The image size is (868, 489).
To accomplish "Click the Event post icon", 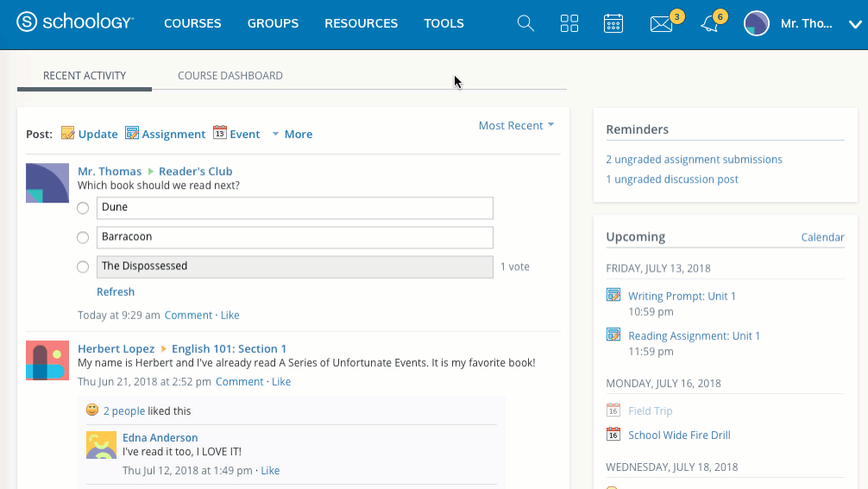I will [220, 133].
